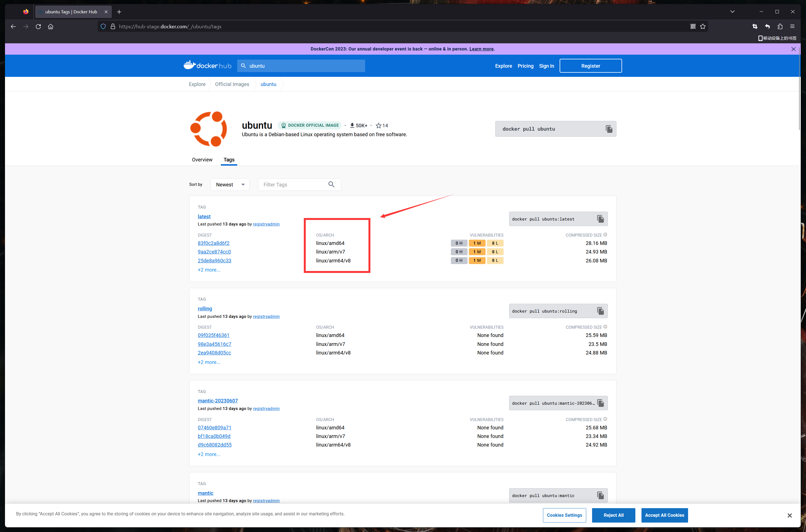
Task: Click the Filter Tags search magnifier icon
Action: click(x=331, y=184)
